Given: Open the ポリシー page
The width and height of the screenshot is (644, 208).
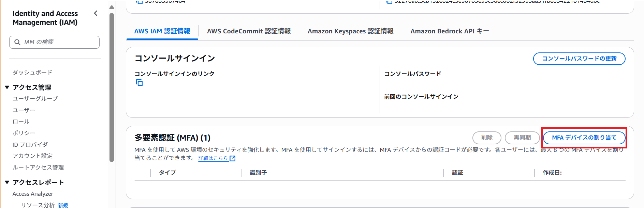Looking at the screenshot, I should (24, 133).
